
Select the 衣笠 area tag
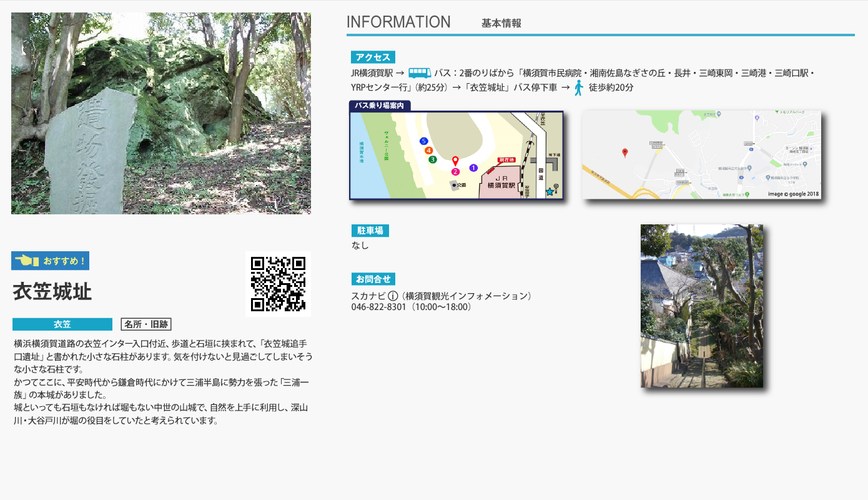(x=62, y=324)
